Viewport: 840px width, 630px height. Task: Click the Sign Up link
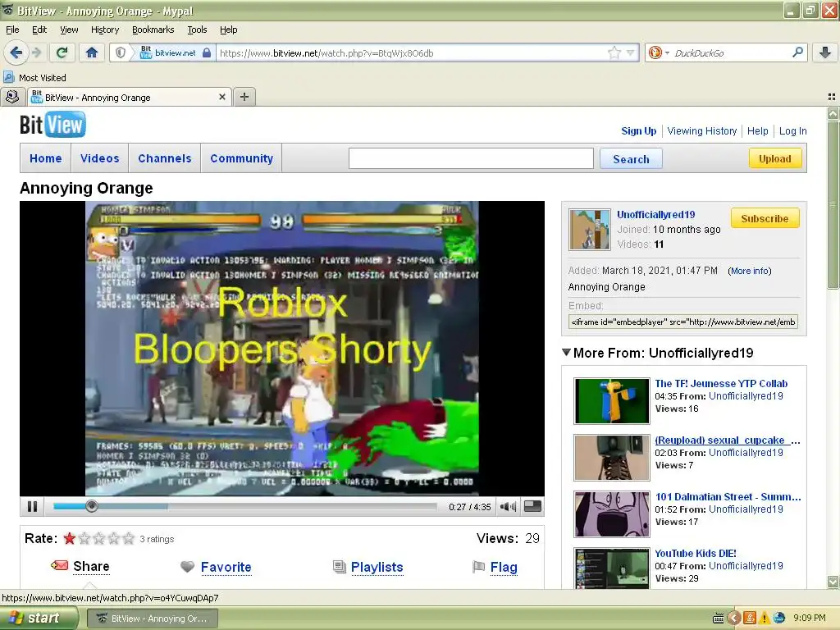[x=638, y=130]
